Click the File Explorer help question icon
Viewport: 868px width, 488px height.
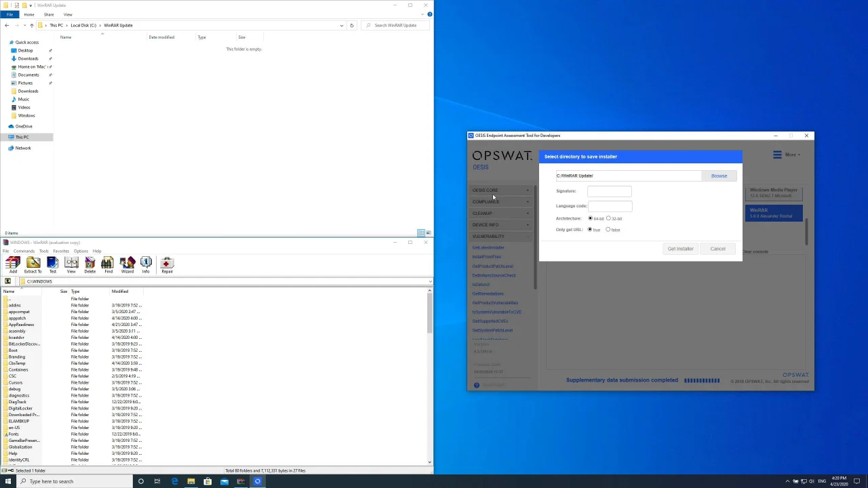[x=430, y=14]
